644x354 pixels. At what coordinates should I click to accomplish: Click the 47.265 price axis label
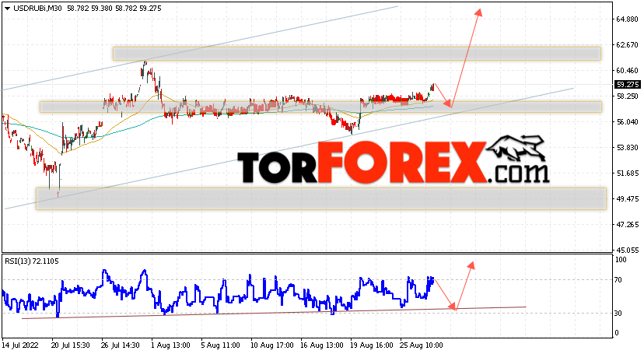pyautogui.click(x=627, y=225)
